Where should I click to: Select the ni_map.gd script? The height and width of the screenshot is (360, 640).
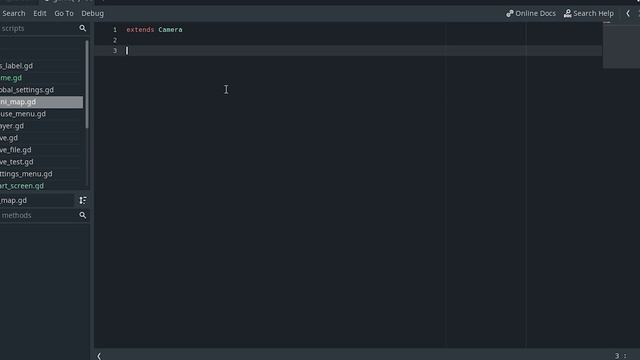coord(41,102)
